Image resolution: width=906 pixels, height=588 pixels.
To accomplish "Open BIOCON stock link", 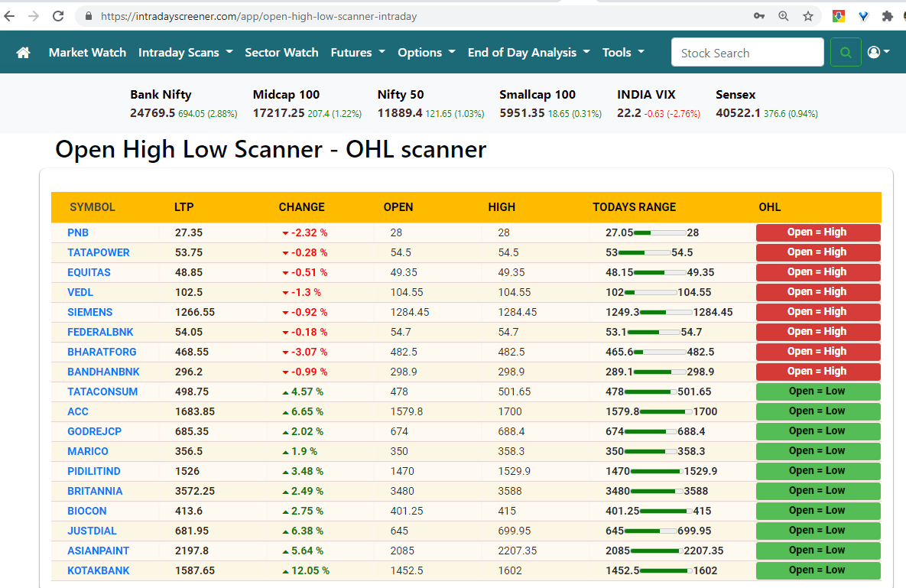I will 87,512.
